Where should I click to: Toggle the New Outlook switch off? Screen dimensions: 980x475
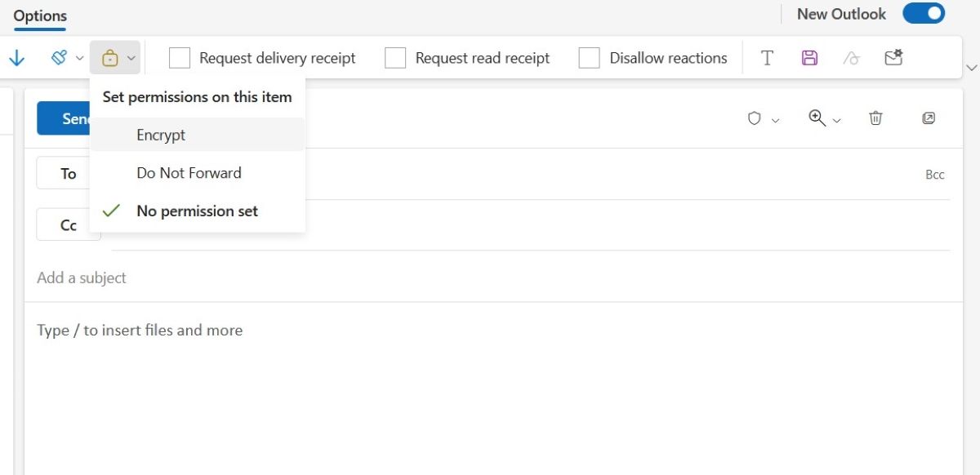(923, 14)
